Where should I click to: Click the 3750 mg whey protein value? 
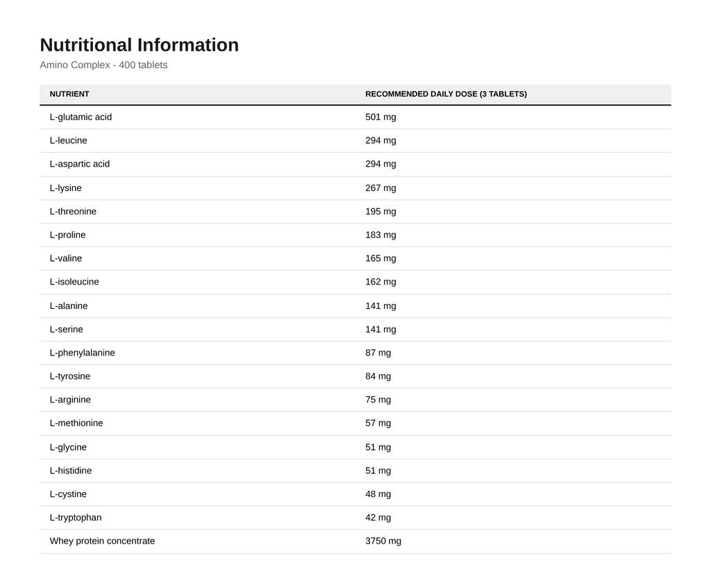tap(383, 541)
